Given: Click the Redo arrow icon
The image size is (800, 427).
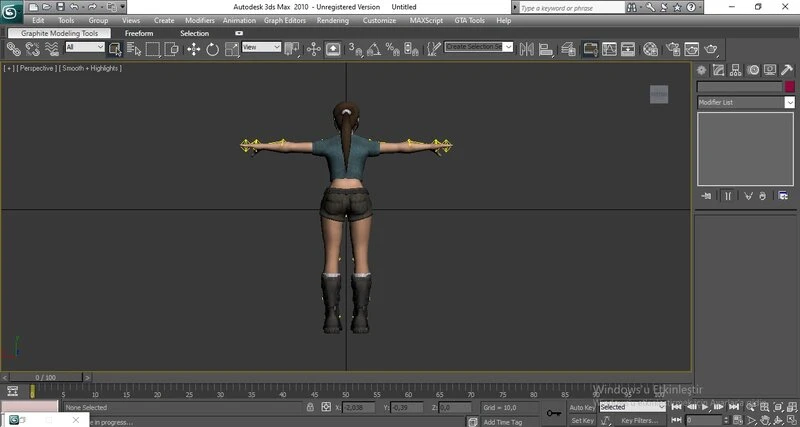Looking at the screenshot, I should [x=92, y=7].
